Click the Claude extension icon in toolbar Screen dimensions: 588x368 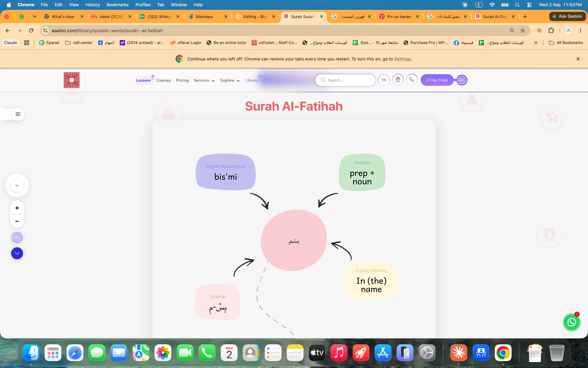(539, 30)
